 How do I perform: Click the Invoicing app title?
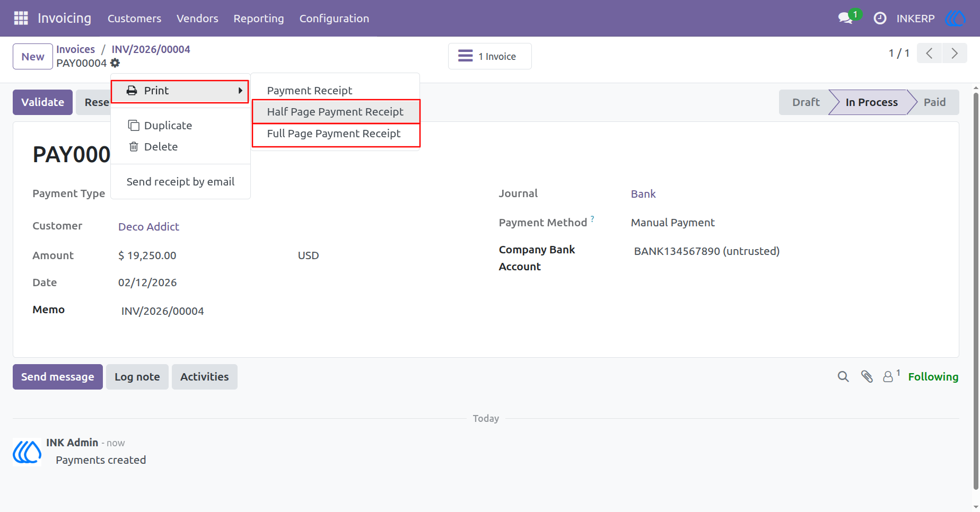(65, 18)
